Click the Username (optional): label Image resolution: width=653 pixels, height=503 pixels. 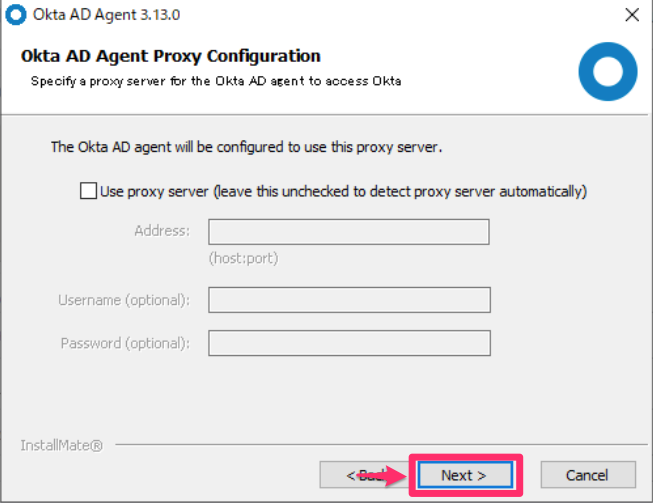pyautogui.click(x=124, y=300)
